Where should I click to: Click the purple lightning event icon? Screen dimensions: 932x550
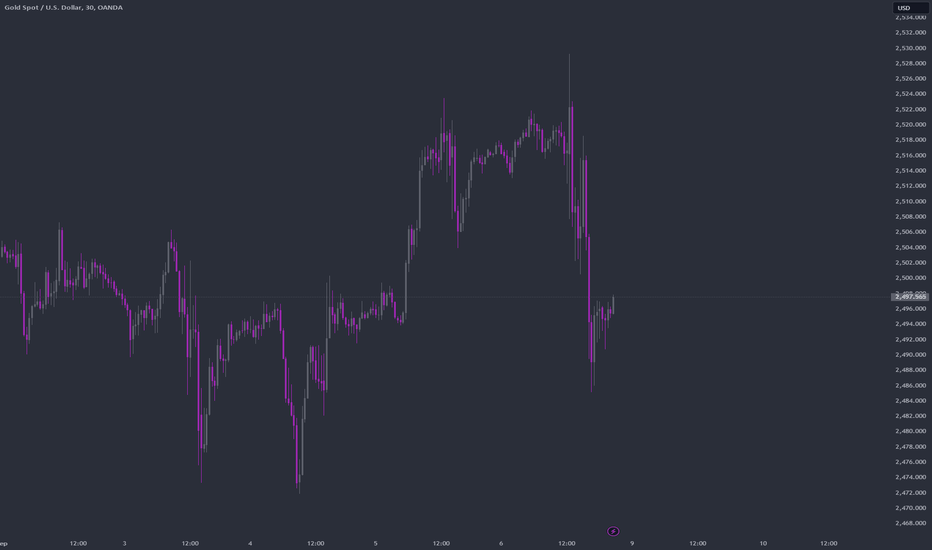[x=613, y=531]
